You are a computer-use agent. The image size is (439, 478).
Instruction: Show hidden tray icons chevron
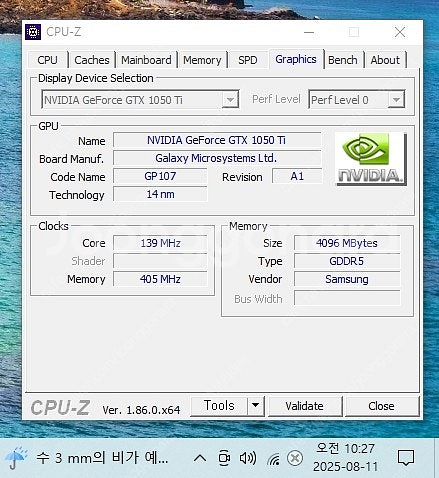coord(200,458)
